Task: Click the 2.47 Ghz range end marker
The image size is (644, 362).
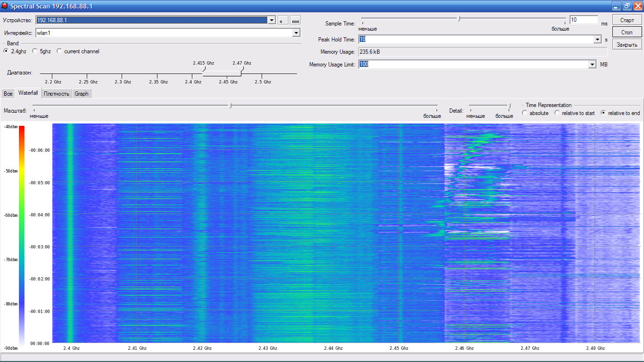Action: [x=241, y=69]
